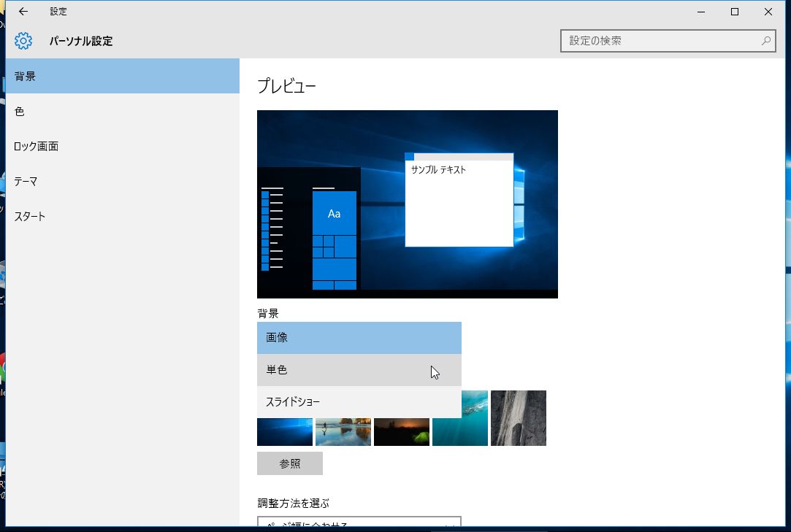Click the desktop preview image
Image resolution: width=791 pixels, height=532 pixels.
pos(408,204)
